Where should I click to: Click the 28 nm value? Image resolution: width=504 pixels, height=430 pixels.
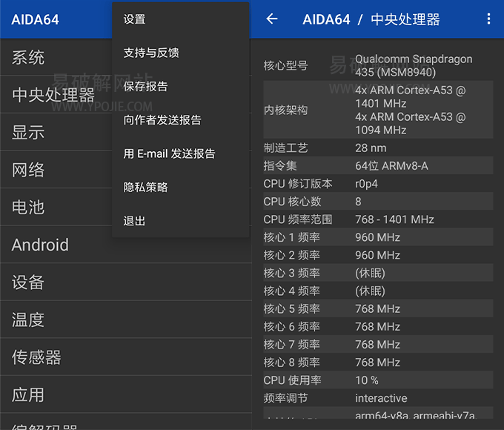click(x=371, y=148)
